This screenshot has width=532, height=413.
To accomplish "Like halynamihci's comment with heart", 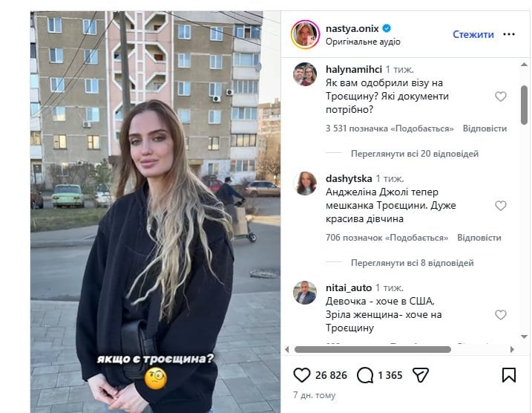I will coord(500,97).
